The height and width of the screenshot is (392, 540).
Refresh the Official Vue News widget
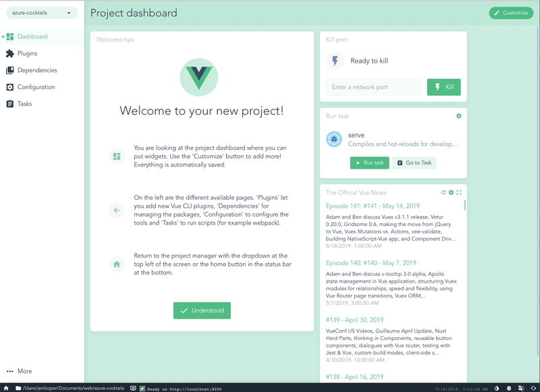tap(443, 192)
